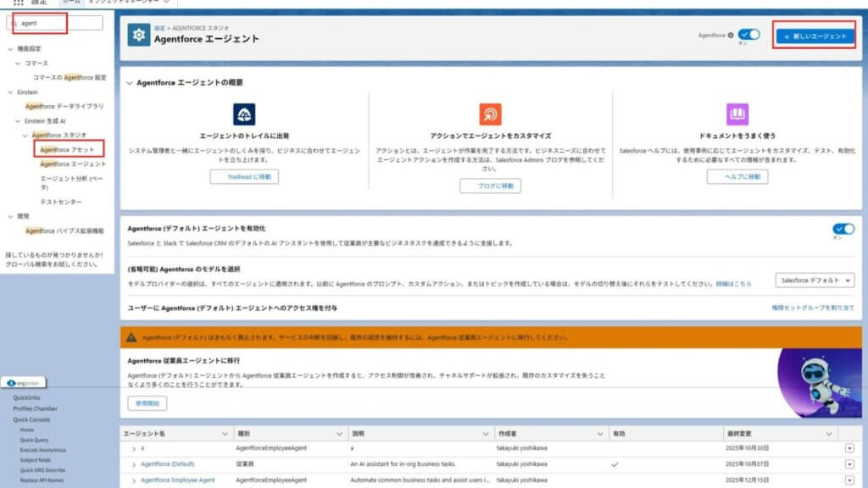Click the magnifier icon in the Quick Find box
This screenshot has width=868, height=488.
[15, 21]
